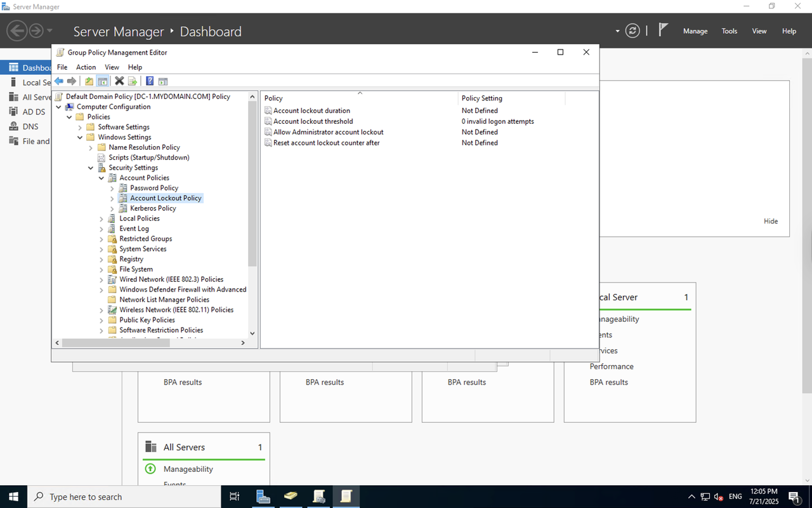Click DNS icon in Server Manager sidebar
Screen dimensions: 812x508
(13, 126)
